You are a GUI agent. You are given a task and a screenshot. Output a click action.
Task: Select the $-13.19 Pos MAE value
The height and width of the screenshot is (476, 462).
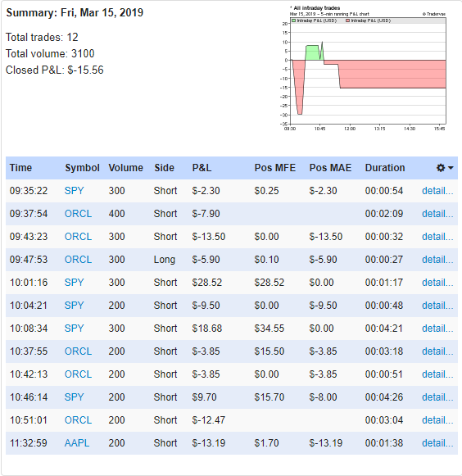pyautogui.click(x=326, y=443)
